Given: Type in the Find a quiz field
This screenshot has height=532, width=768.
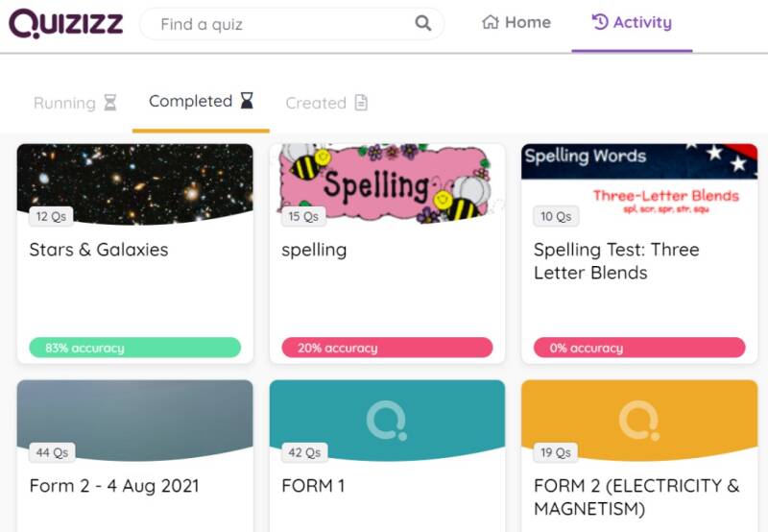Looking at the screenshot, I should [x=283, y=23].
